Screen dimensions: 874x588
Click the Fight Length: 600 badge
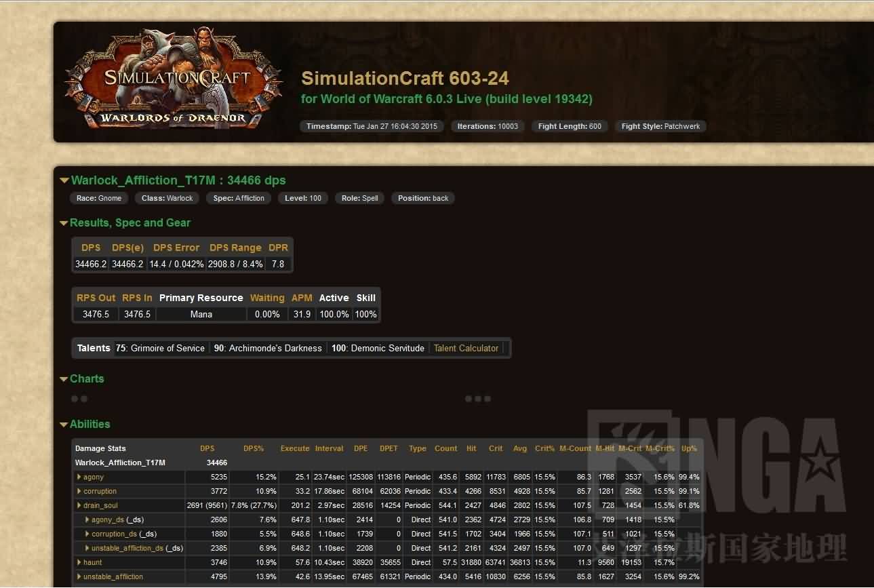pos(570,126)
